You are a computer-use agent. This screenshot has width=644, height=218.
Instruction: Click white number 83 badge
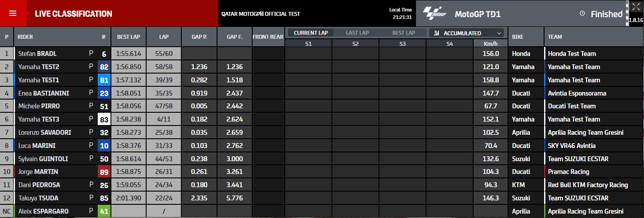coord(104,119)
